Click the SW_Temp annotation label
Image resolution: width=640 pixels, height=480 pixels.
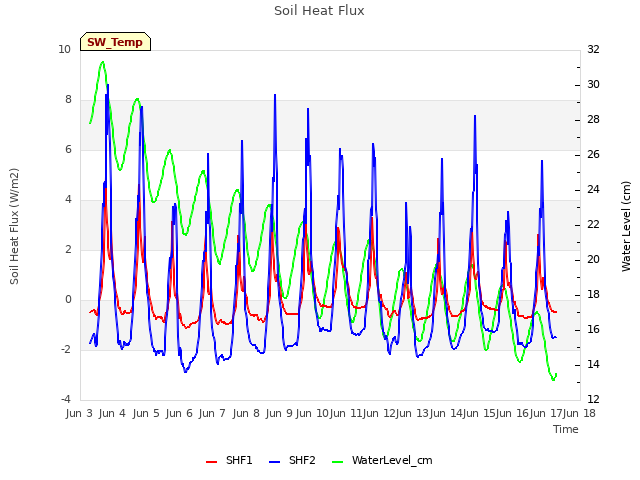point(115,42)
